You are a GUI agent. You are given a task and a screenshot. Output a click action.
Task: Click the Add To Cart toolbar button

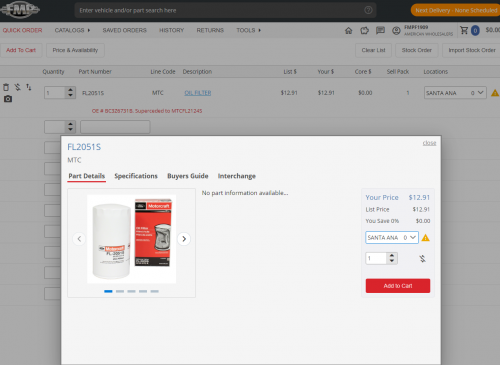coord(21,50)
